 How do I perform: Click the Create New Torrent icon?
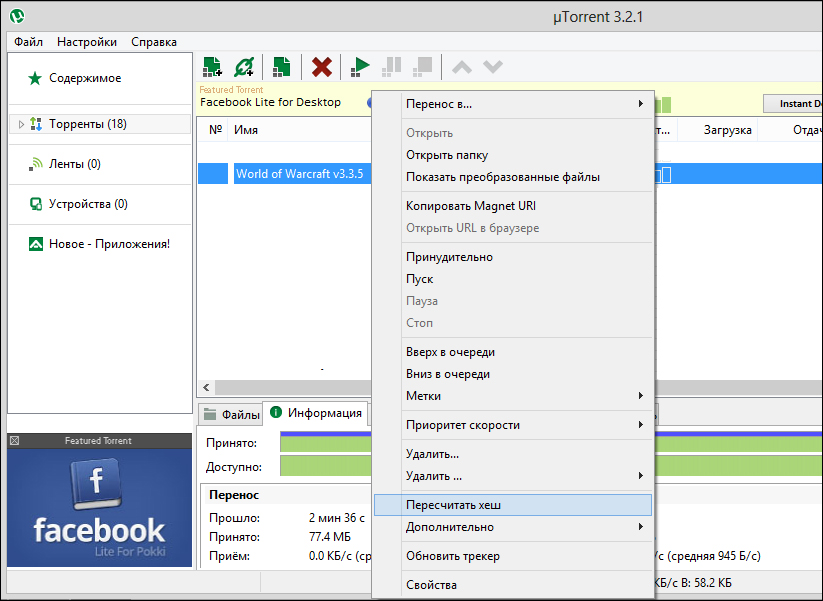tap(282, 67)
